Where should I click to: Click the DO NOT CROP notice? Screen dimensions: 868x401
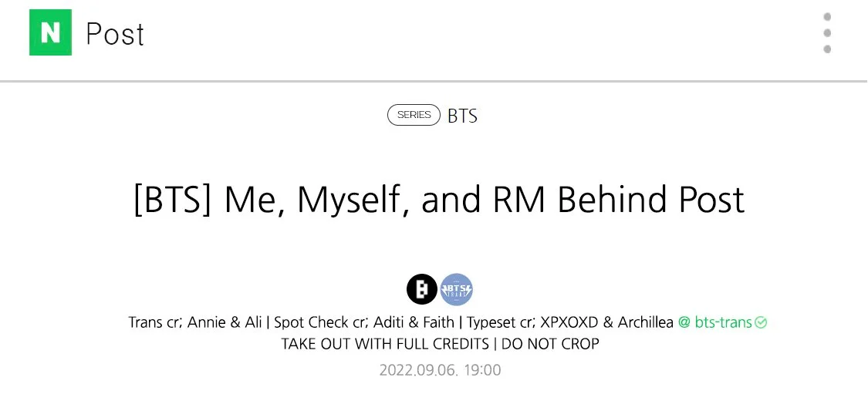[x=550, y=343]
